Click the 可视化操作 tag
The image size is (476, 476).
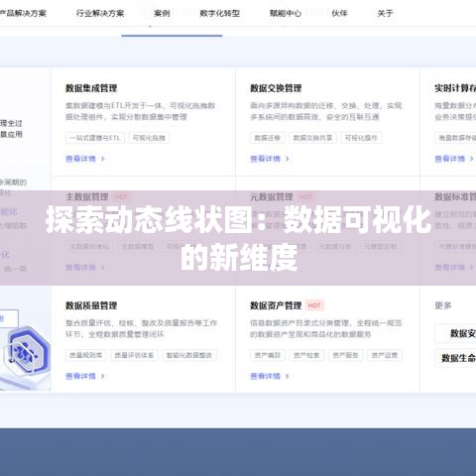pyautogui.click(x=361, y=138)
